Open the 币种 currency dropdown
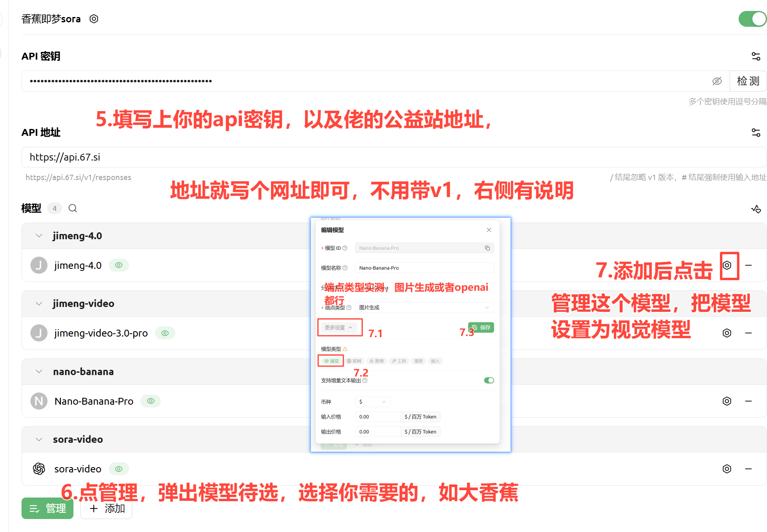This screenshot has height=532, width=767. (373, 402)
